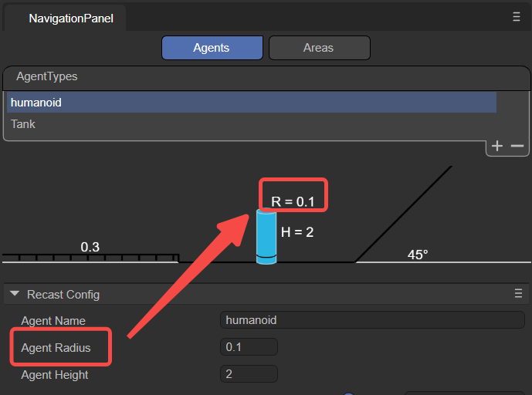
Task: Click the Agent Height value field
Action: click(249, 374)
